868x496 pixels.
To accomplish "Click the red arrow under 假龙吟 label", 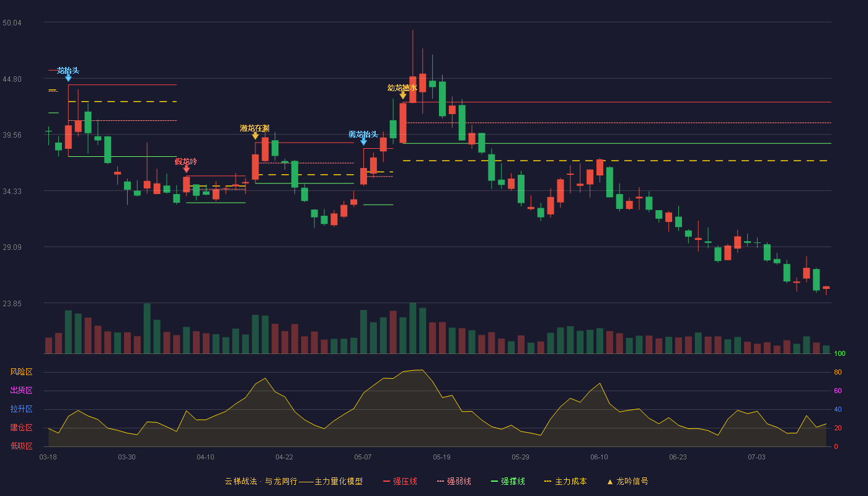I will 187,169.
